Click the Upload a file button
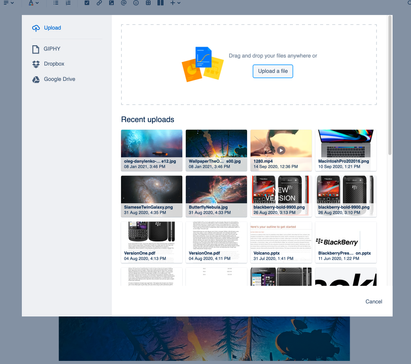 pyautogui.click(x=273, y=71)
